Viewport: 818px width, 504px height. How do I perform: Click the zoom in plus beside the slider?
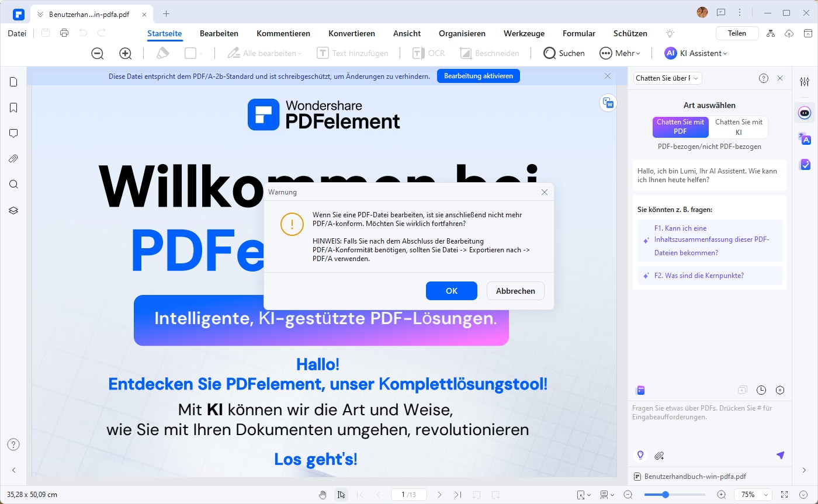tap(722, 495)
